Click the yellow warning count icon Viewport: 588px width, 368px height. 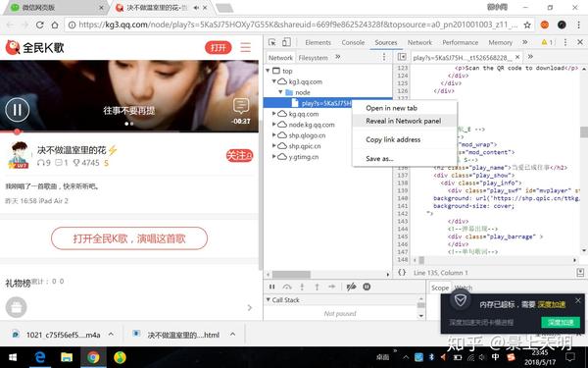pyautogui.click(x=547, y=42)
